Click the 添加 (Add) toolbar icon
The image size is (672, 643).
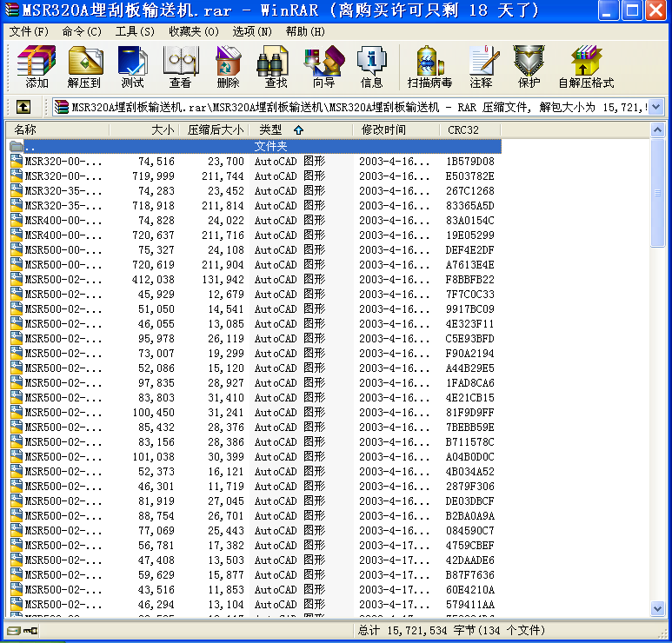pos(37,68)
